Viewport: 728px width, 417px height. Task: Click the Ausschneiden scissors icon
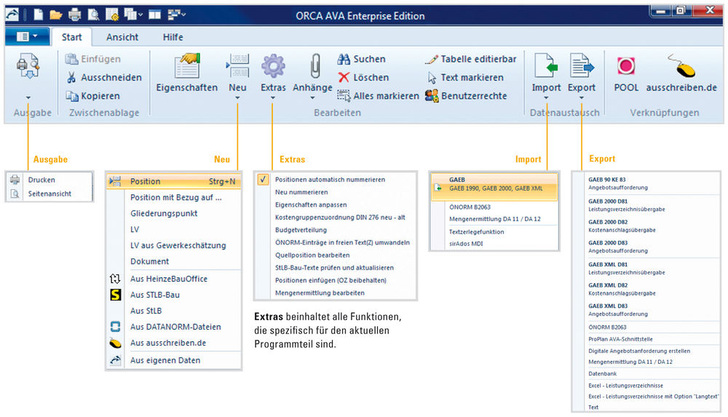point(73,78)
